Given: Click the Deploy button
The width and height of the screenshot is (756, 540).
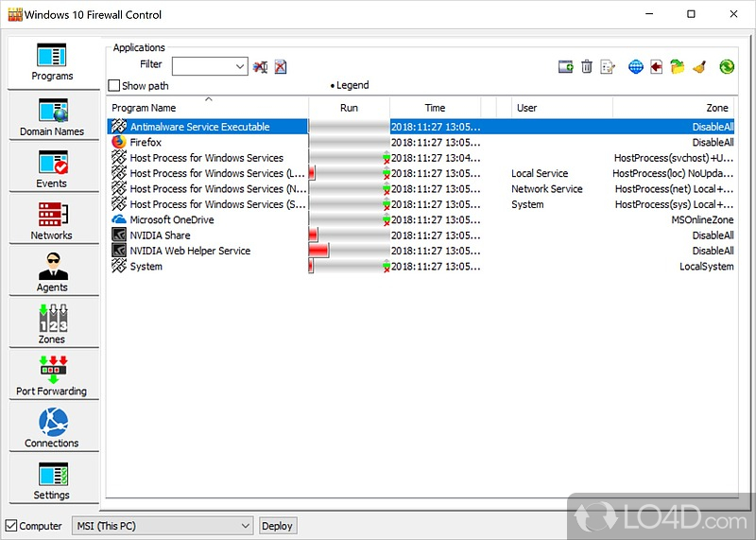Looking at the screenshot, I should point(277,526).
